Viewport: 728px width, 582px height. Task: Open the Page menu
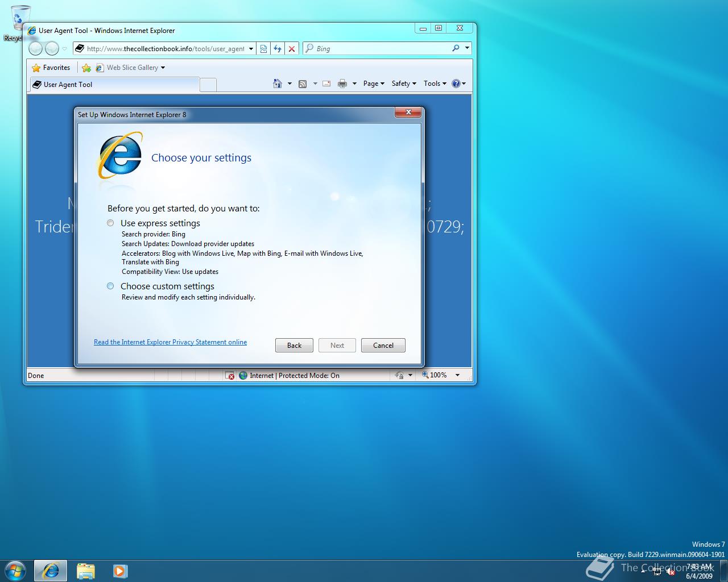(373, 83)
